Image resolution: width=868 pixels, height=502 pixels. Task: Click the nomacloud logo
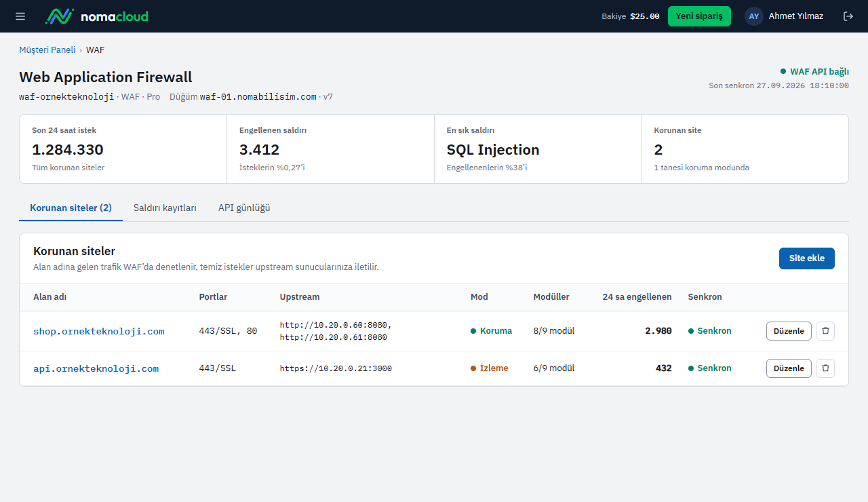[96, 16]
